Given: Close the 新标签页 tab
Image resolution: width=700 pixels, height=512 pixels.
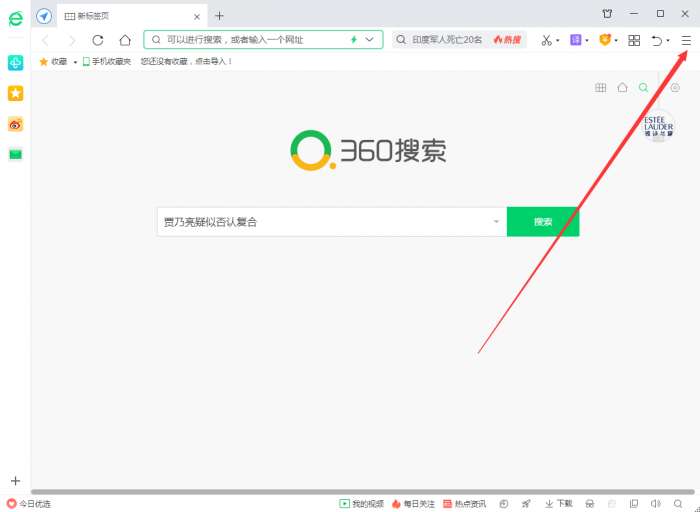Looking at the screenshot, I should [x=196, y=17].
